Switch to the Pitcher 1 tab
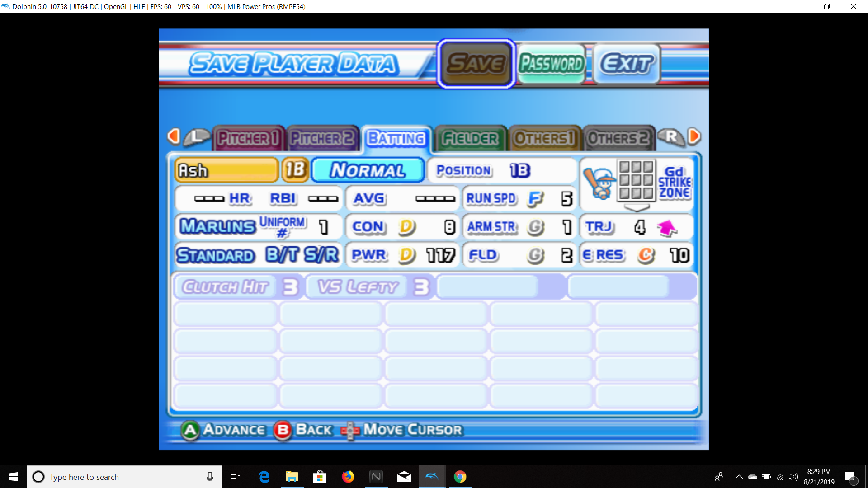 pyautogui.click(x=248, y=138)
